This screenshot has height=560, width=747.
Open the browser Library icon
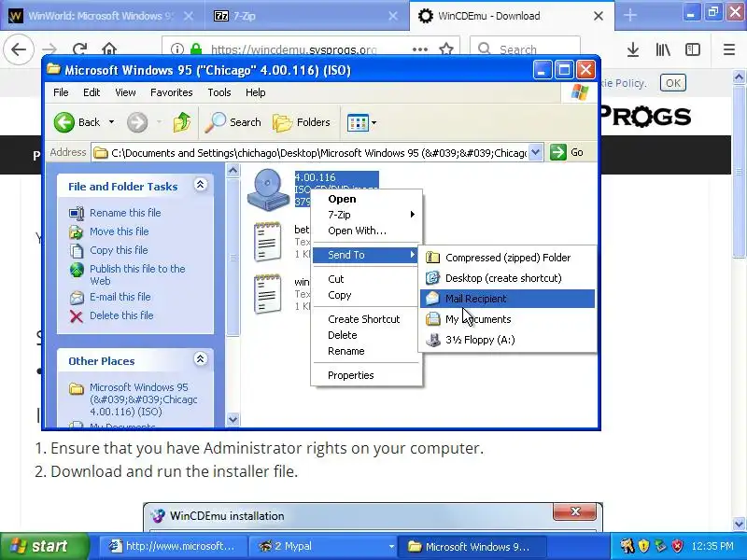point(663,49)
